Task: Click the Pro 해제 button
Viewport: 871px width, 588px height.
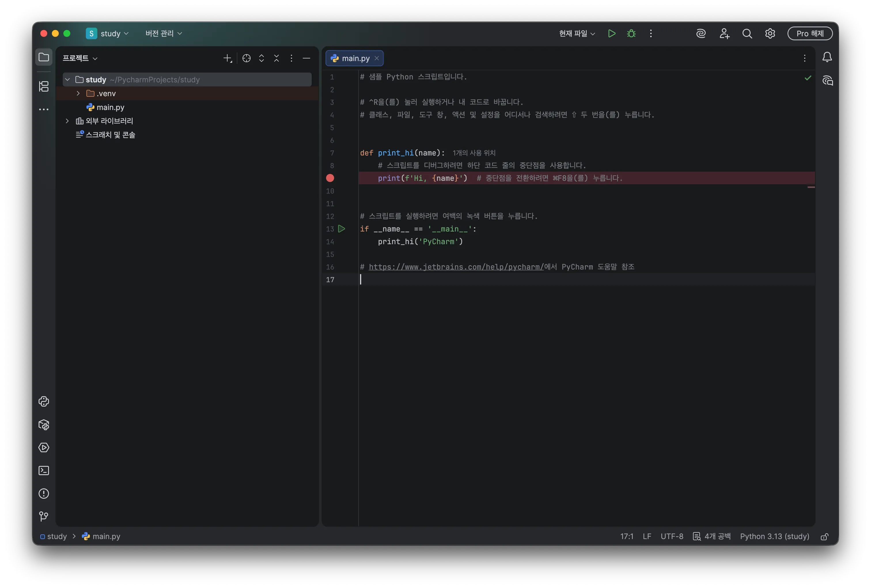Action: (810, 33)
